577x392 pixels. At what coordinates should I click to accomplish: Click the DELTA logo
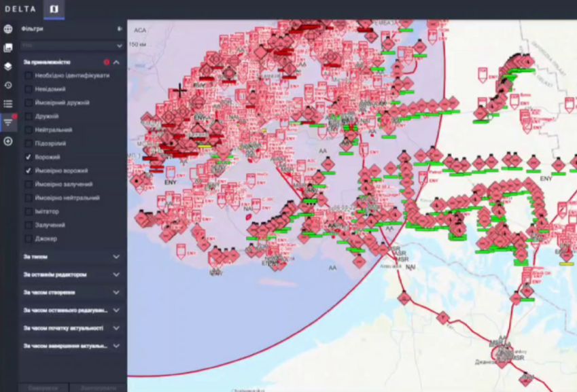20,9
